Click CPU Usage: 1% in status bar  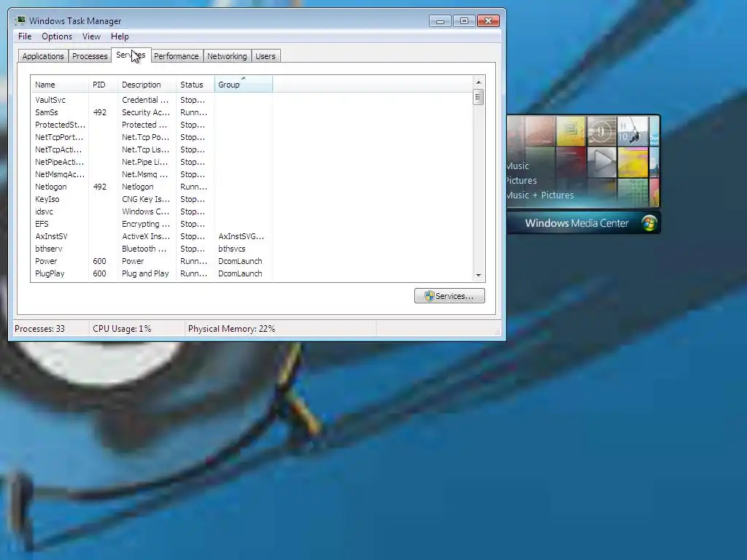[x=122, y=329]
